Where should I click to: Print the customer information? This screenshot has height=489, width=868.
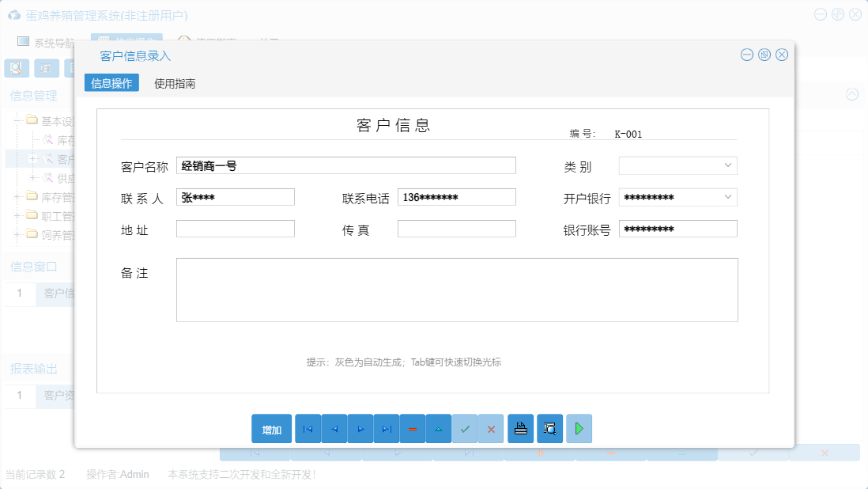[520, 428]
